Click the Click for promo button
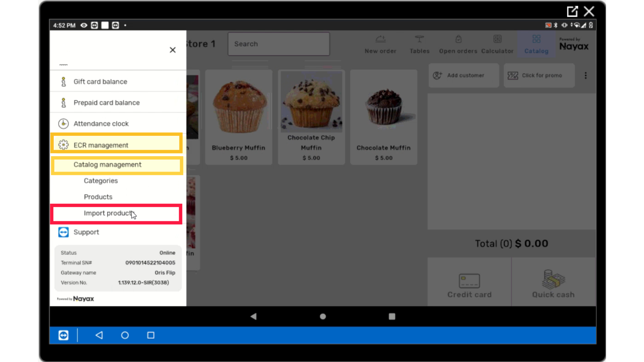 539,76
